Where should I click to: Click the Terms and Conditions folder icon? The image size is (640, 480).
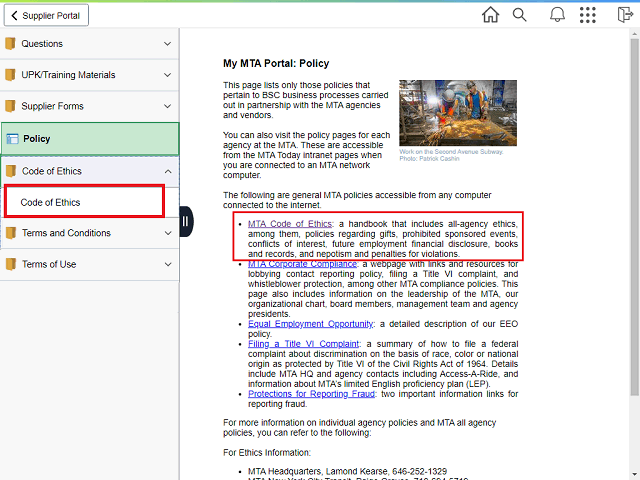click(11, 233)
